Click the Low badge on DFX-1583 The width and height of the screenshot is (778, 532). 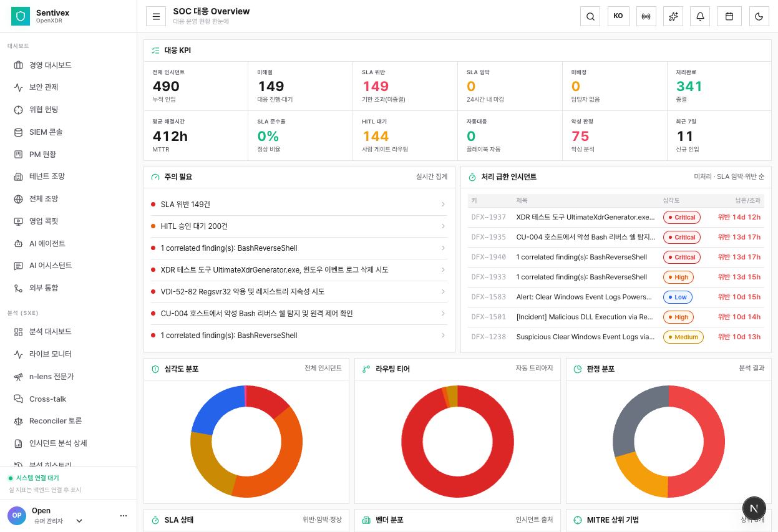pos(677,297)
